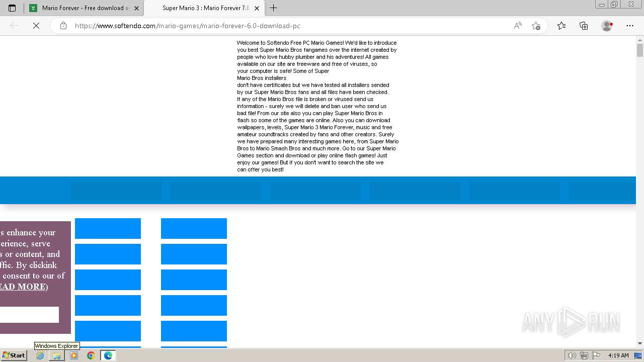
Task: Launch Internet Explorer from taskbar
Action: tap(40, 355)
